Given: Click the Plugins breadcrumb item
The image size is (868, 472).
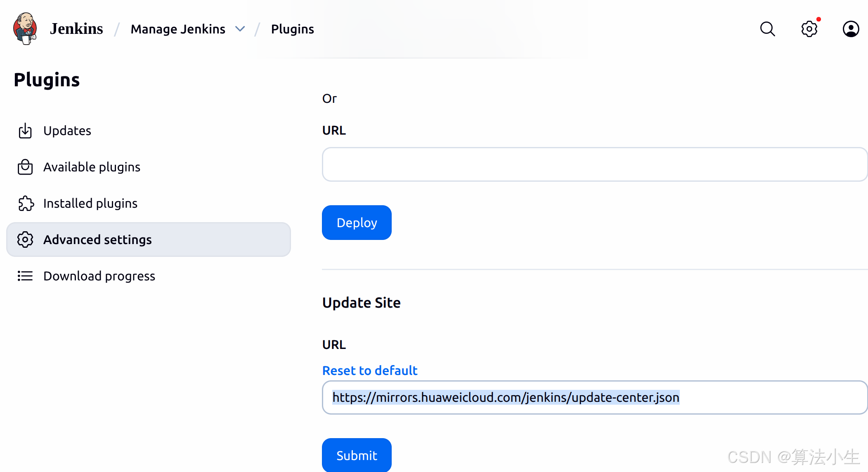Looking at the screenshot, I should (292, 29).
